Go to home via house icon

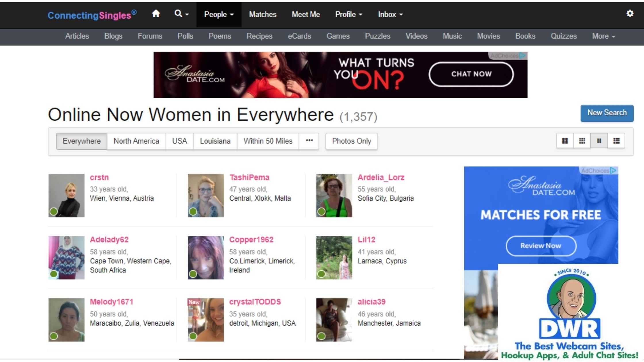(x=156, y=14)
